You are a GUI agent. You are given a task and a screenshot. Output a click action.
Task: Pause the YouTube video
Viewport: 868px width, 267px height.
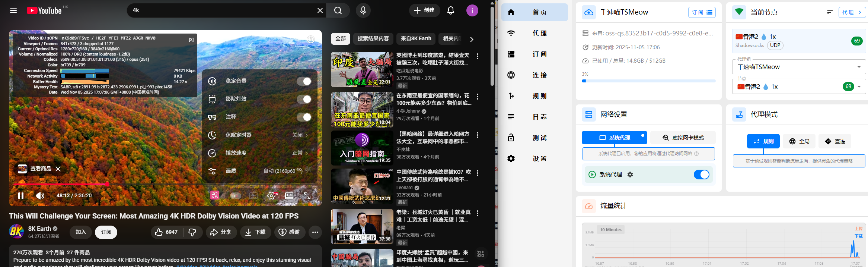click(21, 195)
